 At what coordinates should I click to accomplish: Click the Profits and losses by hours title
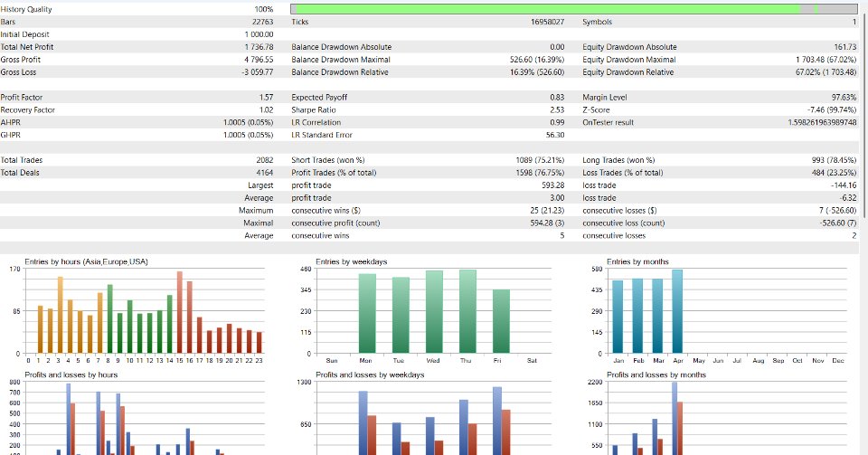click(71, 374)
